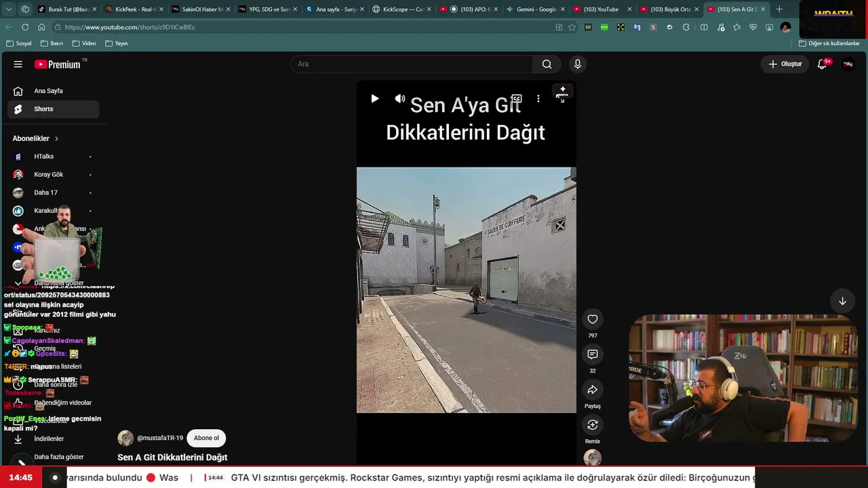868x488 pixels.
Task: Bookmark this page with the star icon
Action: 572,27
